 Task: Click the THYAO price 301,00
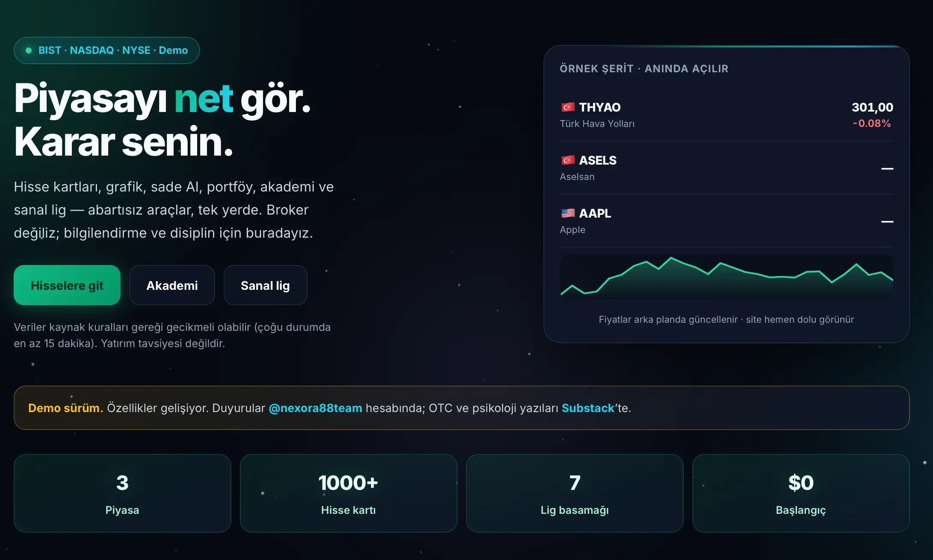tap(872, 107)
